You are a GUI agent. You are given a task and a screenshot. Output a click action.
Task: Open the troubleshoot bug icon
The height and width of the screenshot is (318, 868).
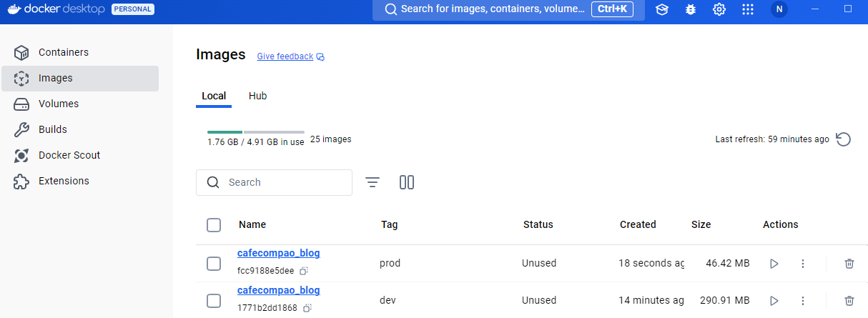pos(691,9)
